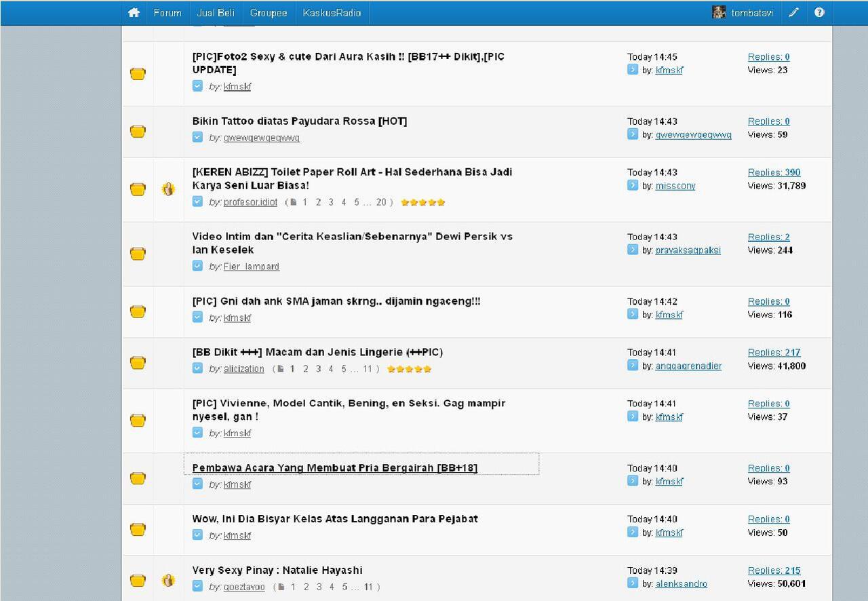Go to last post arrow by prayaksagpaksi
The height and width of the screenshot is (601, 868).
click(632, 250)
